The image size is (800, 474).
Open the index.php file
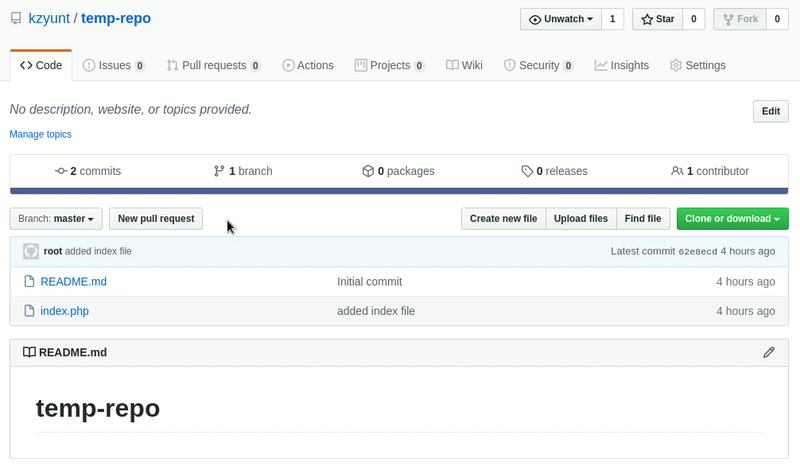(64, 311)
